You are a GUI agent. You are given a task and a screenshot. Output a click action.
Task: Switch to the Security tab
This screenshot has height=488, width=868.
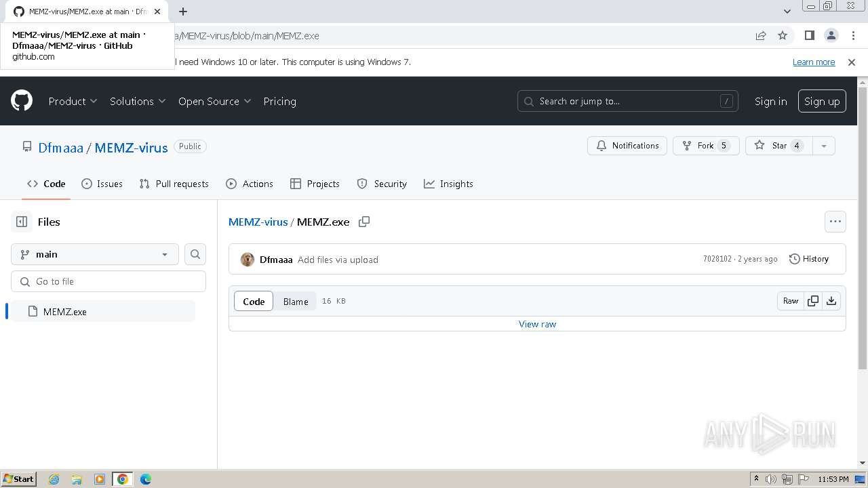pyautogui.click(x=382, y=184)
